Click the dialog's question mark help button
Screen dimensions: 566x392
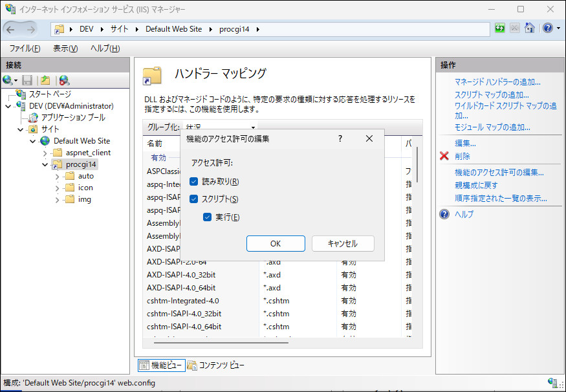point(340,138)
